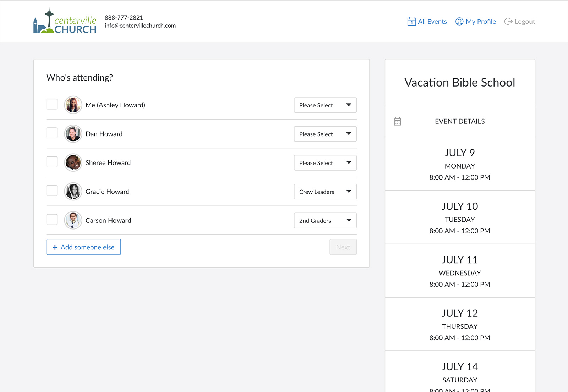Click the Centerville Church logo
The image size is (568, 392).
(x=65, y=22)
